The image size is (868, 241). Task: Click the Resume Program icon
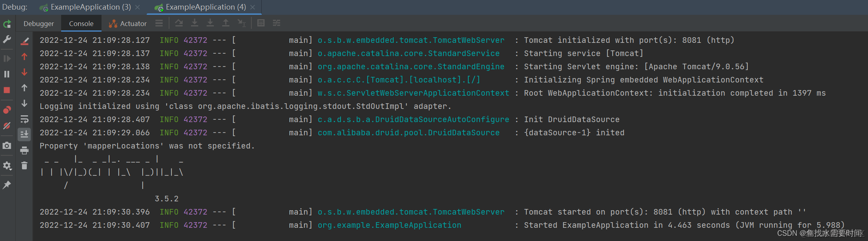click(x=7, y=58)
